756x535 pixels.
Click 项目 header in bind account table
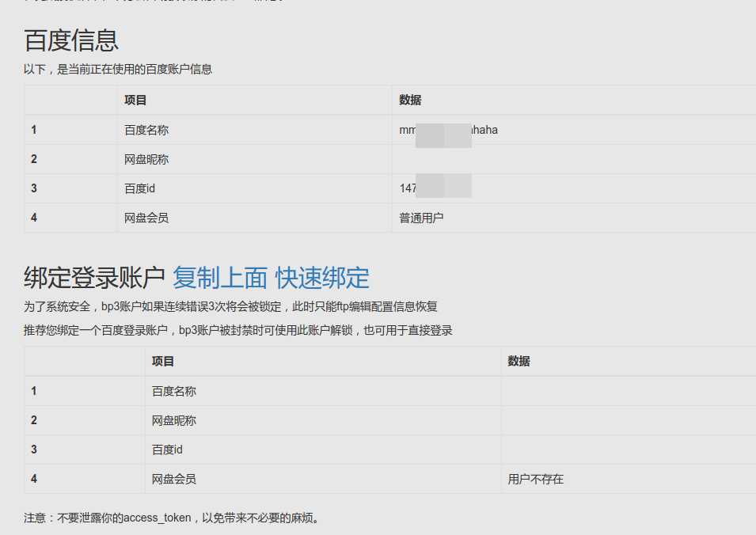[x=163, y=362]
